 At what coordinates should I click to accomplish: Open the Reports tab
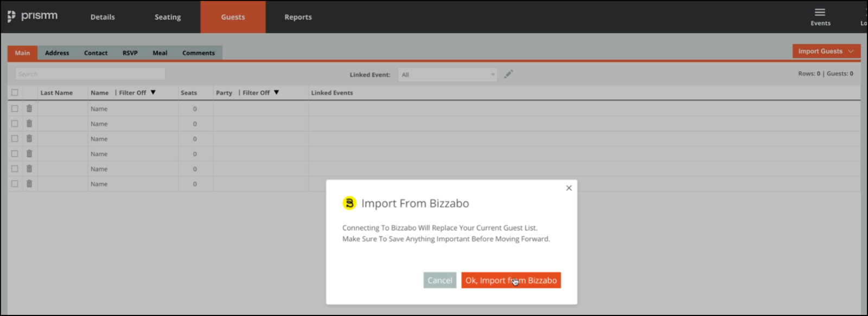click(x=298, y=17)
